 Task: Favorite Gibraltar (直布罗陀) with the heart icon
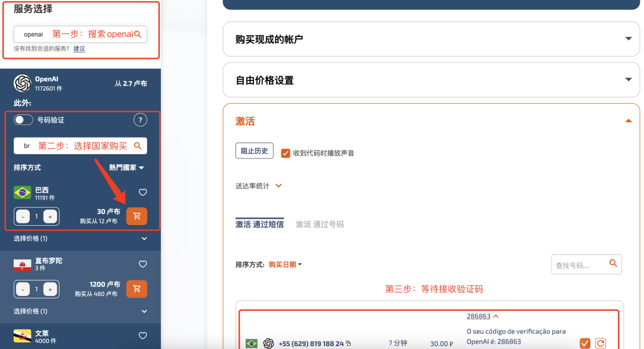point(143,264)
